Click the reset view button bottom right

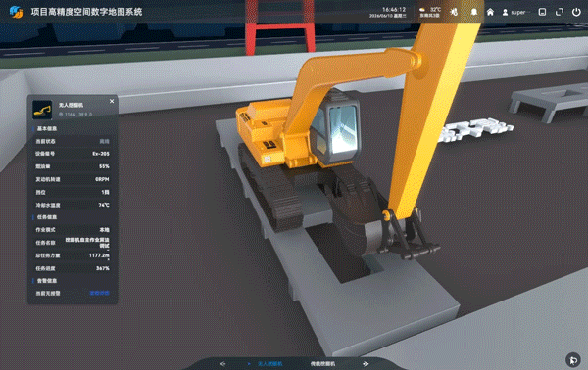(x=573, y=360)
